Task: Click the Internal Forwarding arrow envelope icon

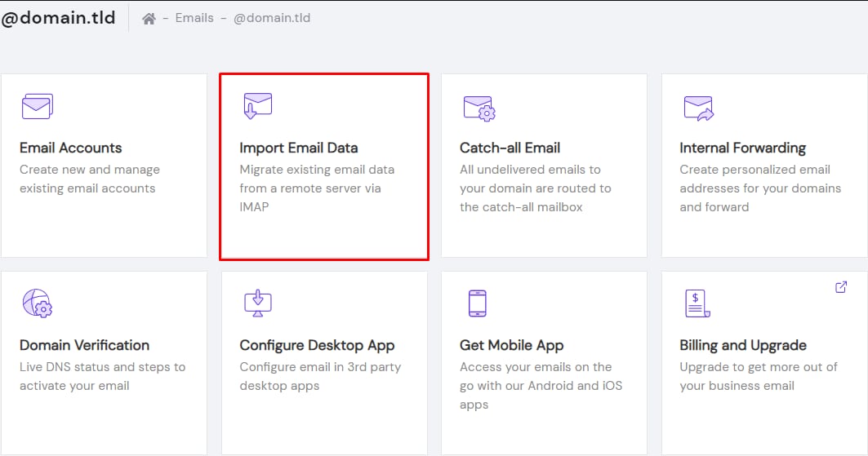Action: (698, 108)
